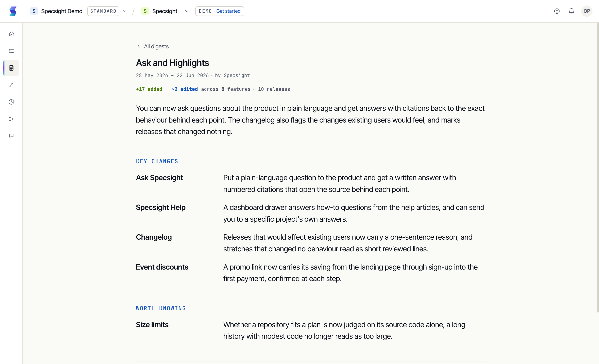Open the notifications bell
This screenshot has width=599, height=364.
(571, 11)
